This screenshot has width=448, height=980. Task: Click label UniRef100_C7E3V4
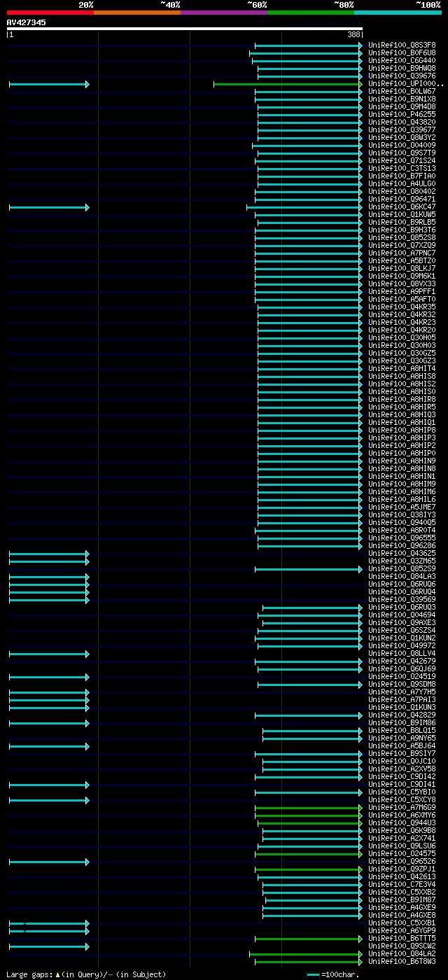(x=402, y=884)
